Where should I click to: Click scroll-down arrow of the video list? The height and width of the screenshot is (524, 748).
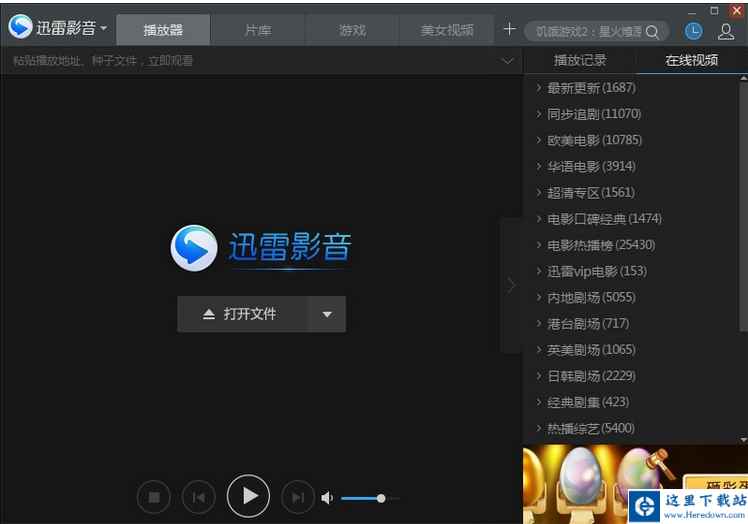[743, 440]
